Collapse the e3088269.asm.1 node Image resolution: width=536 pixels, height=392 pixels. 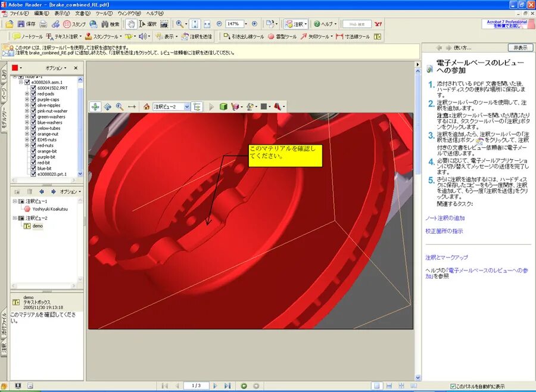[x=21, y=82]
